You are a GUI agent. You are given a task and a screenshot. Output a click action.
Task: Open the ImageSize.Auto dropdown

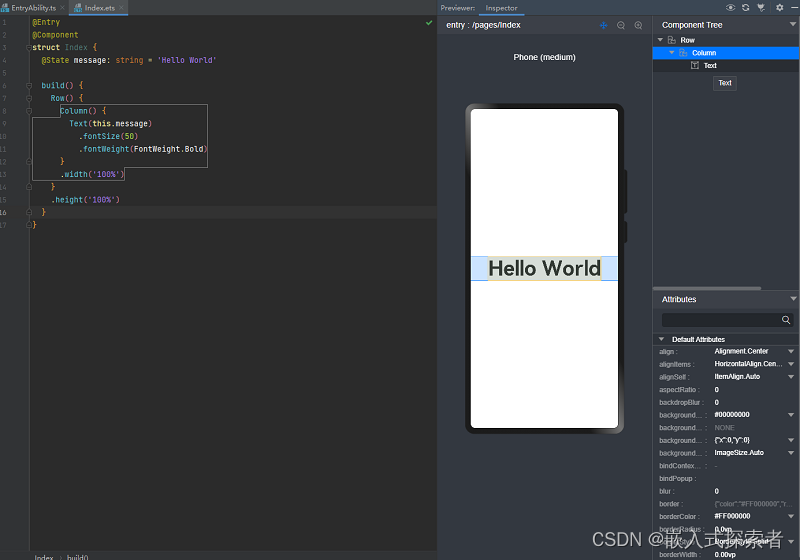pos(791,453)
